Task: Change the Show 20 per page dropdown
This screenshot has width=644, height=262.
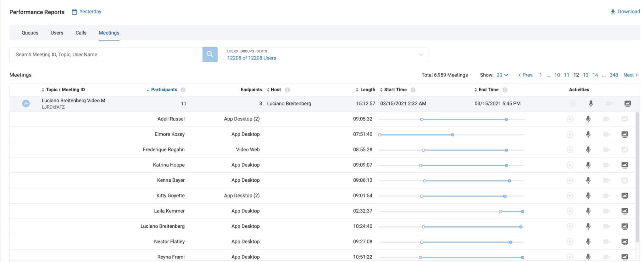Action: 502,75
